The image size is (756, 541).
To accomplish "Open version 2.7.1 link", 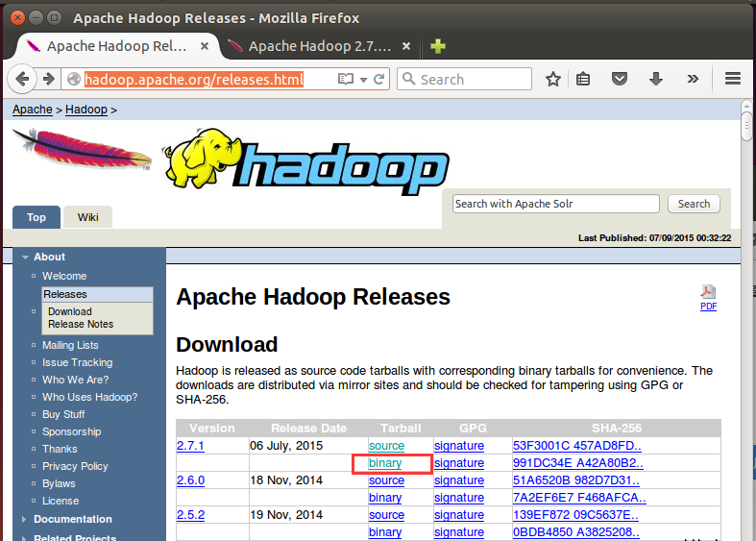I will coord(190,446).
